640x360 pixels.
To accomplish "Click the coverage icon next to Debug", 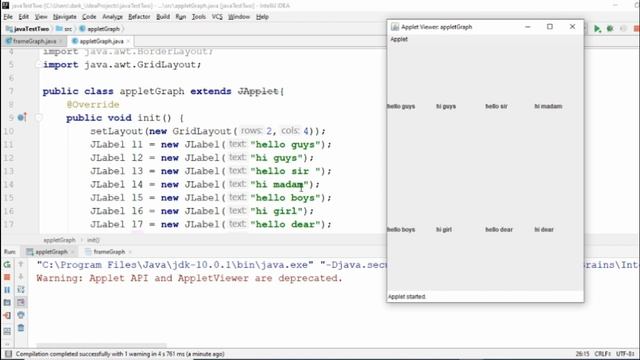I will pyautogui.click(x=623, y=29).
